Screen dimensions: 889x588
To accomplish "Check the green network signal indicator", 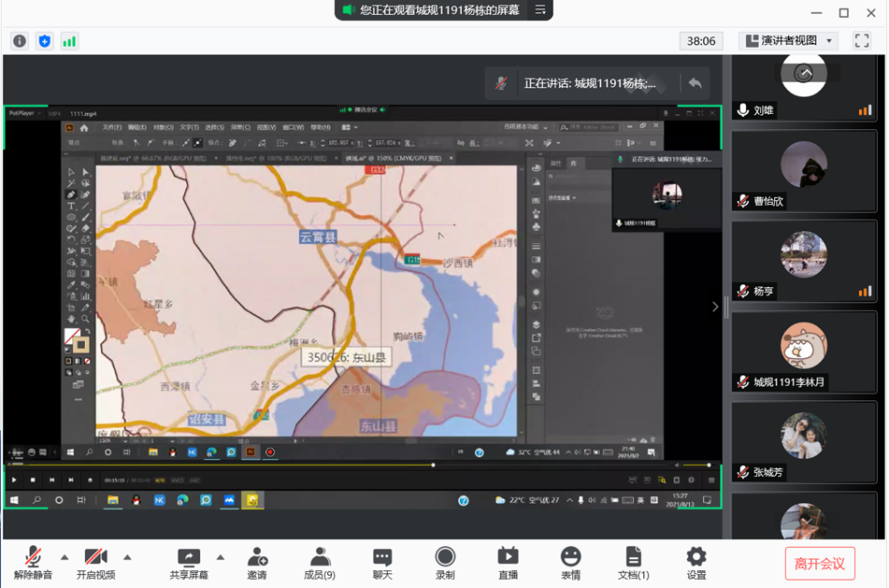I will pyautogui.click(x=69, y=41).
